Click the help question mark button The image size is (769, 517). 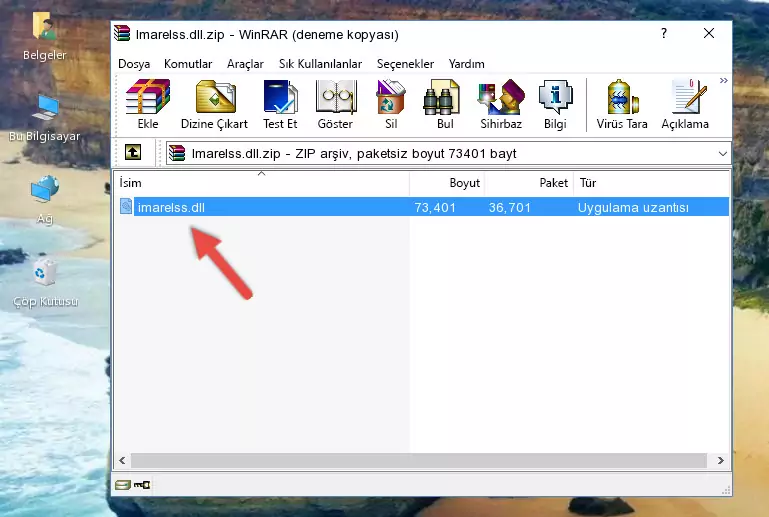pyautogui.click(x=664, y=33)
